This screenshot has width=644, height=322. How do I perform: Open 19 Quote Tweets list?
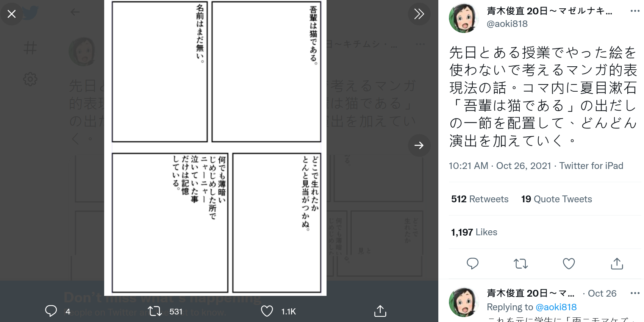click(x=556, y=199)
